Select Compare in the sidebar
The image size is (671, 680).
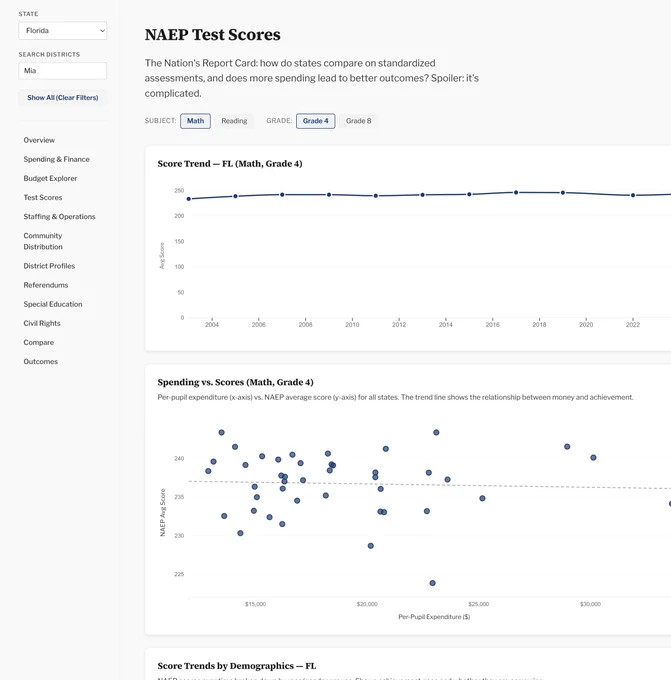pos(39,342)
